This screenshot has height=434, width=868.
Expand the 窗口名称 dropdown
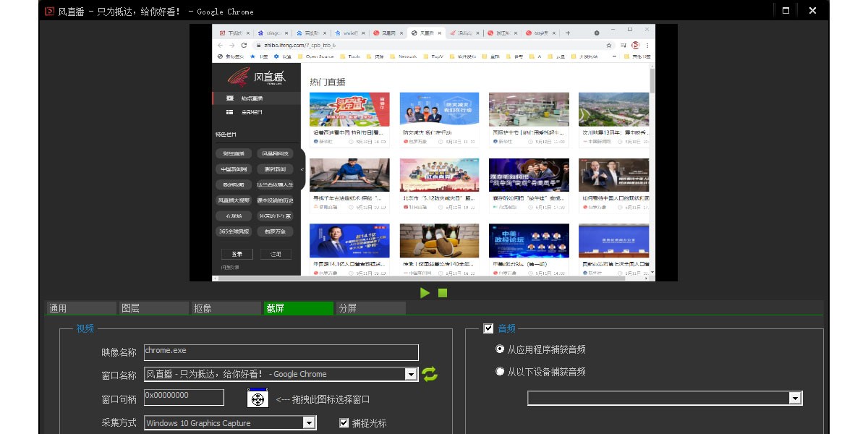click(411, 374)
